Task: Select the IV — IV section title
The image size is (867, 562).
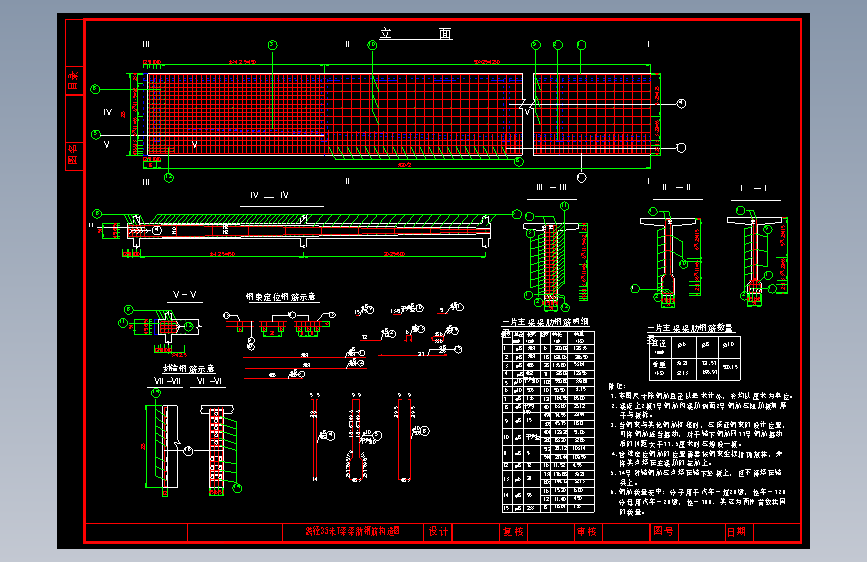Action: (269, 195)
